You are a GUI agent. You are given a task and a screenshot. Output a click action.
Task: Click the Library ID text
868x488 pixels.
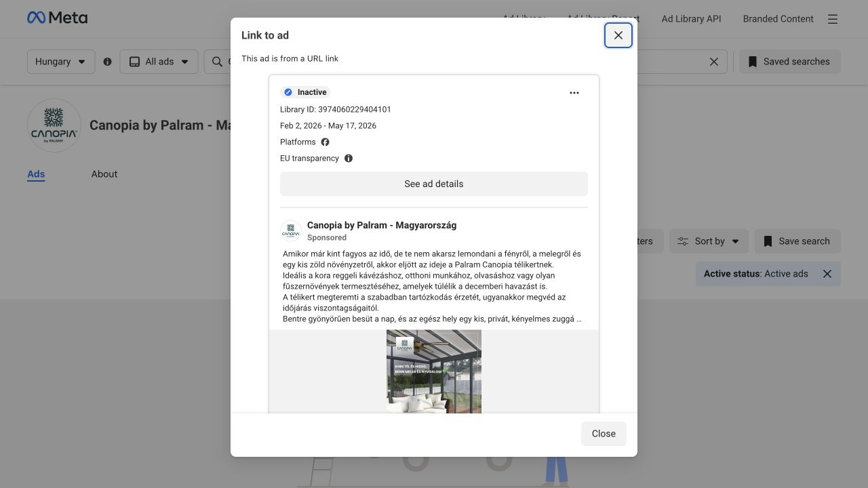coord(336,109)
